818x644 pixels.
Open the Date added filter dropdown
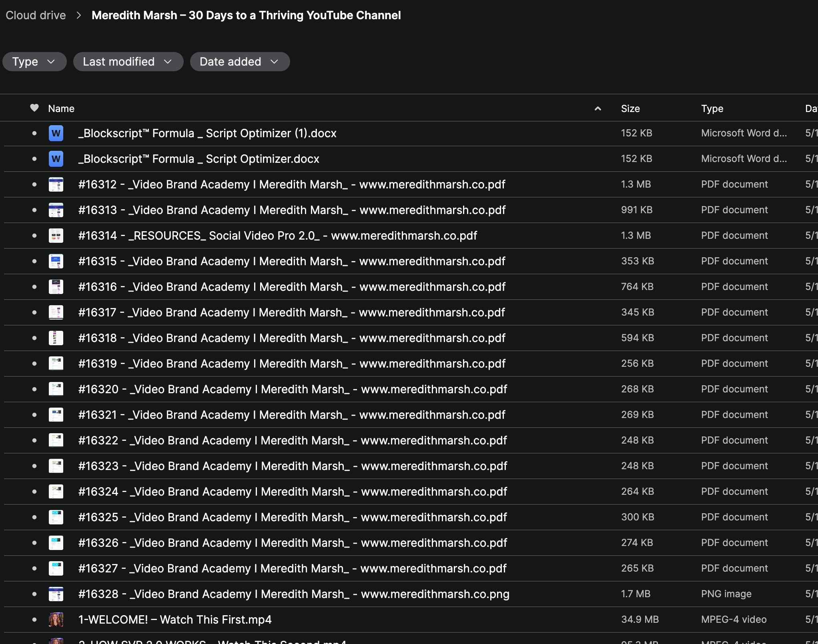pyautogui.click(x=239, y=62)
